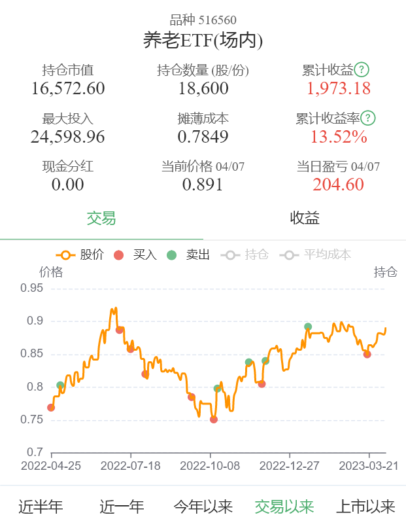The image size is (406, 532).
Task: Click the 累计收益 value 1,973.18
Action: click(x=339, y=88)
